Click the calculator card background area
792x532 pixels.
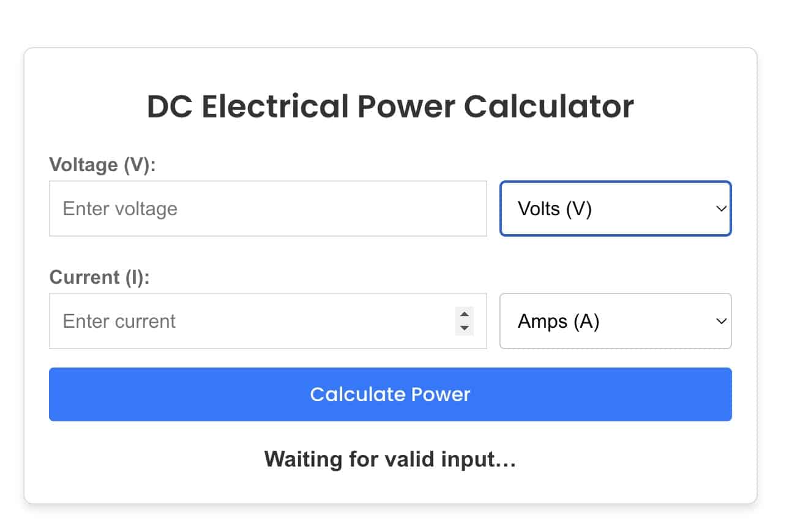click(x=390, y=492)
